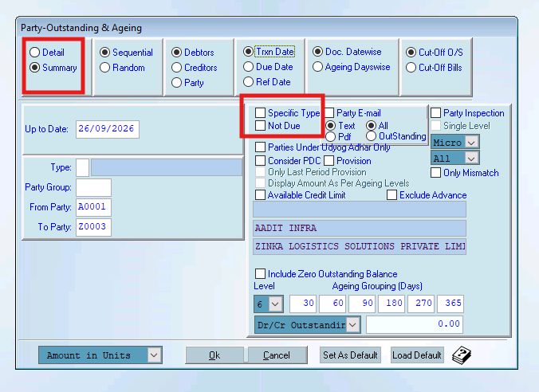The width and height of the screenshot is (539, 392).
Task: Click the To Party field Z0003
Action: [x=93, y=227]
